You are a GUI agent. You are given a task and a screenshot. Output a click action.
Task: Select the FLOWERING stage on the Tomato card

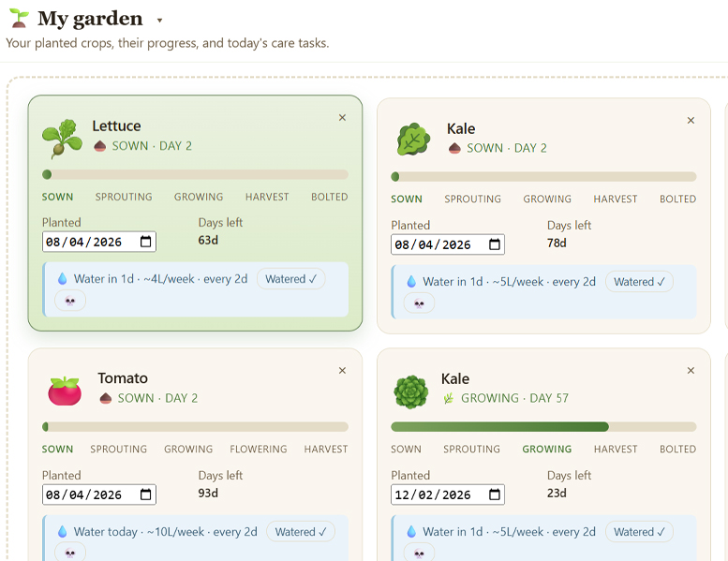click(259, 450)
